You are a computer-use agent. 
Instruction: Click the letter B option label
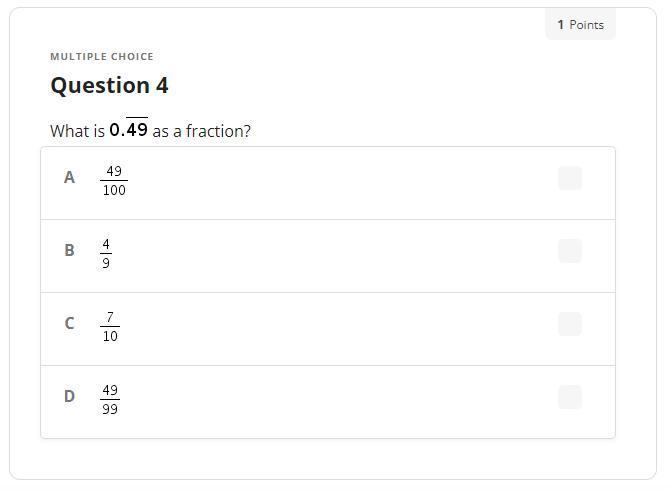(x=69, y=251)
